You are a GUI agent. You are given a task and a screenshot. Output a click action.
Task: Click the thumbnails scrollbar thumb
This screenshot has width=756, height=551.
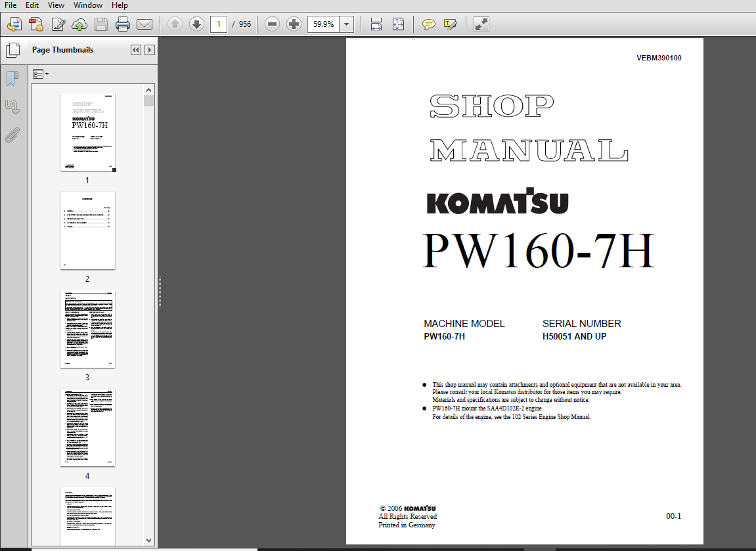coord(148,100)
